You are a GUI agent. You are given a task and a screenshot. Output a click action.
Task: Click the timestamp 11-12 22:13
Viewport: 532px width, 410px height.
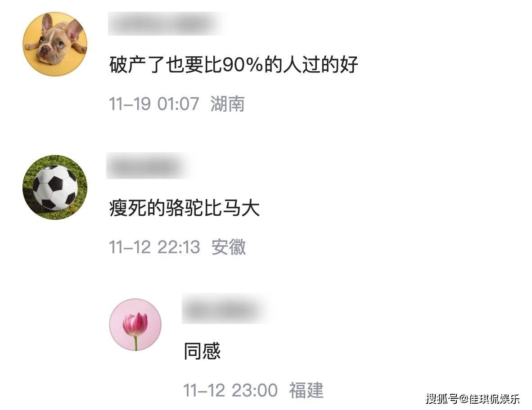[x=154, y=247]
